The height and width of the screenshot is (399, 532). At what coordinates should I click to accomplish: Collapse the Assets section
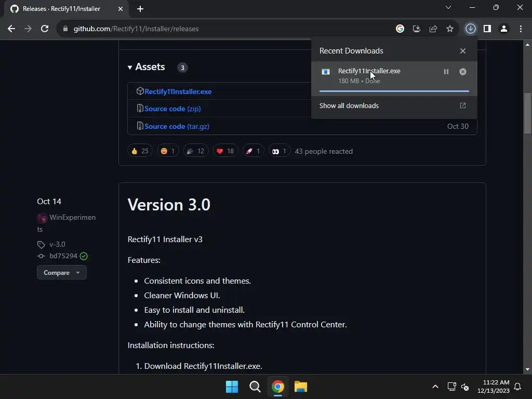(147, 67)
